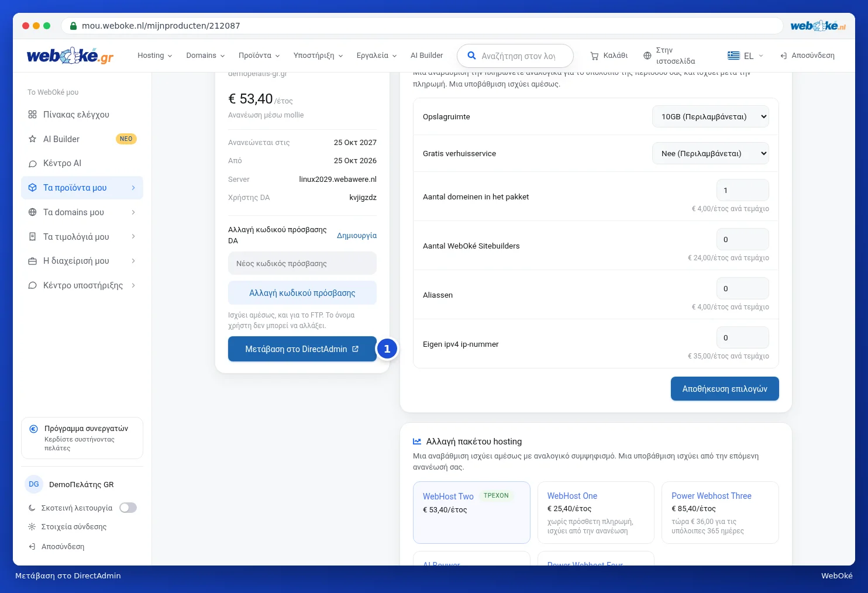Click the WebOké.gr logo in header
This screenshot has height=593, width=868.
point(70,56)
